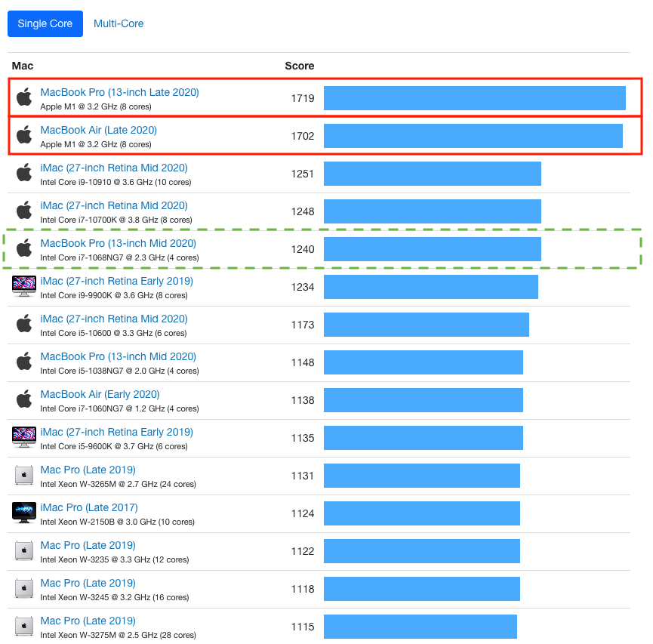Image resolution: width=653 pixels, height=644 pixels.
Task: Click Apple logo icon on i5-1038NG7 MacBook Pro row
Action: pos(24,361)
